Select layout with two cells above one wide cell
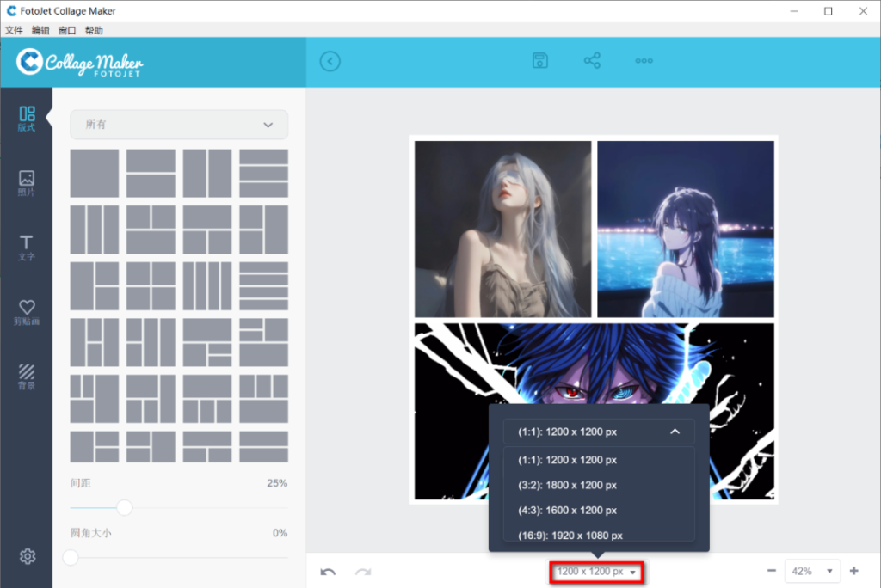Viewport: 881px width, 588px height. pos(151,230)
